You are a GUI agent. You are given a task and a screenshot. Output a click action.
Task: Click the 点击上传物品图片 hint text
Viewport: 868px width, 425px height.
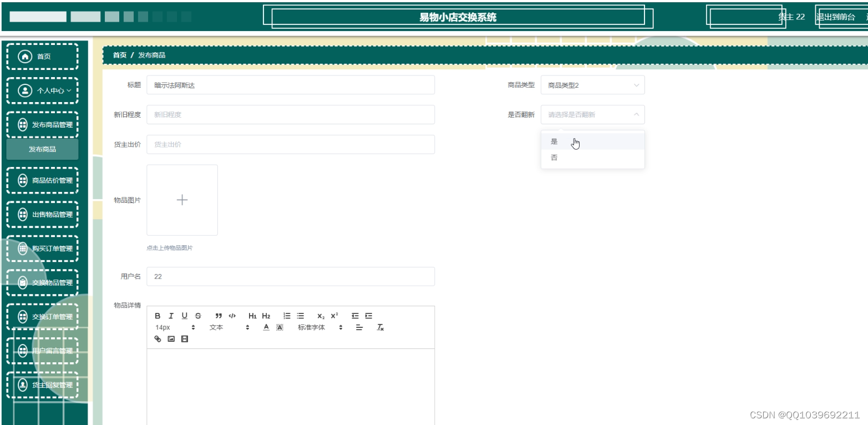(x=170, y=248)
